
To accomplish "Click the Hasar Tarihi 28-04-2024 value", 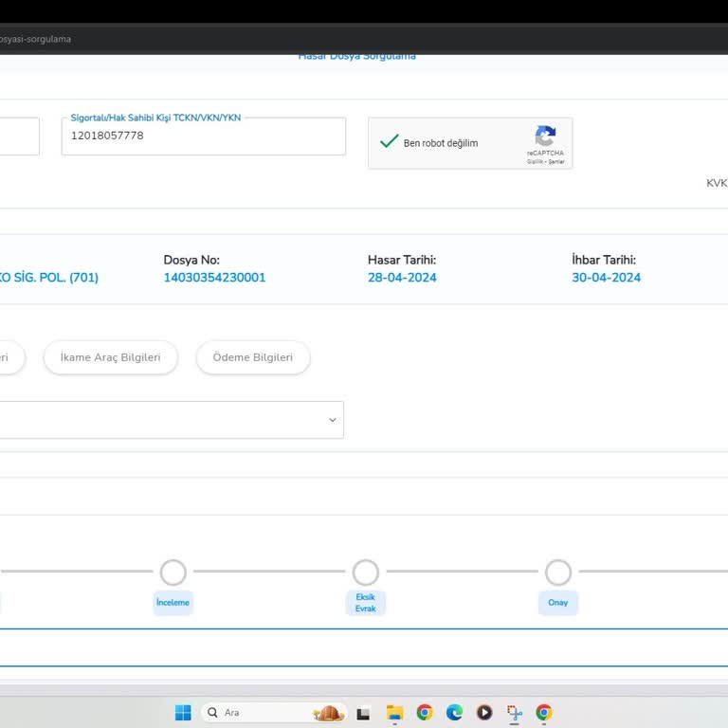I will point(402,278).
